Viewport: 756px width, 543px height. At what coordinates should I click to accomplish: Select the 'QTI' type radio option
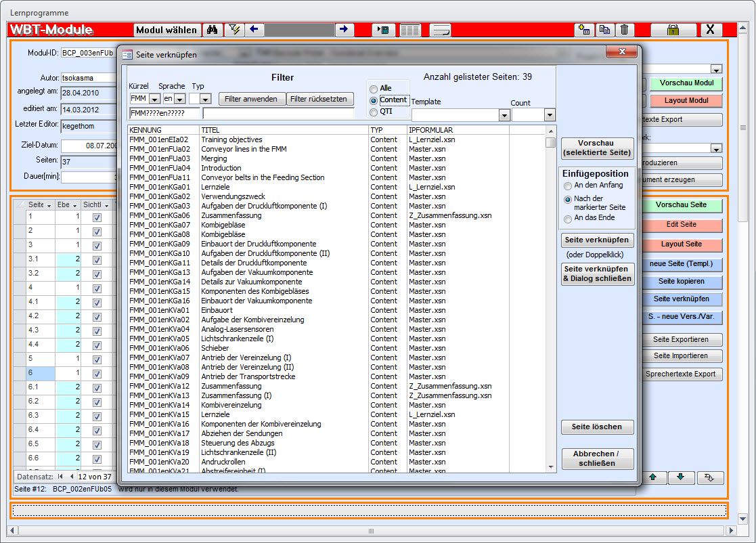374,112
